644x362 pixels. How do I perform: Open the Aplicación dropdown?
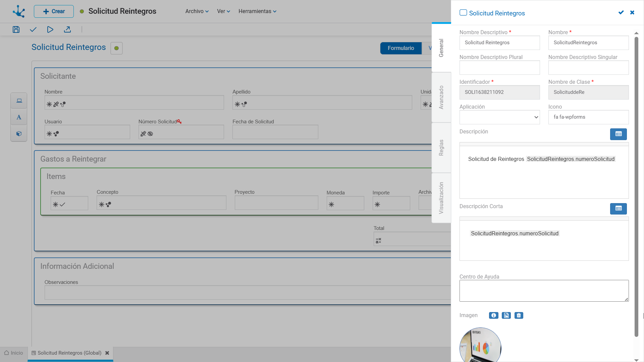point(499,117)
